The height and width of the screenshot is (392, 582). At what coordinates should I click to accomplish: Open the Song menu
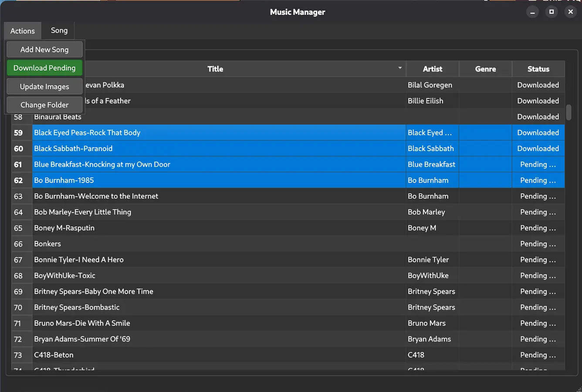(x=59, y=30)
